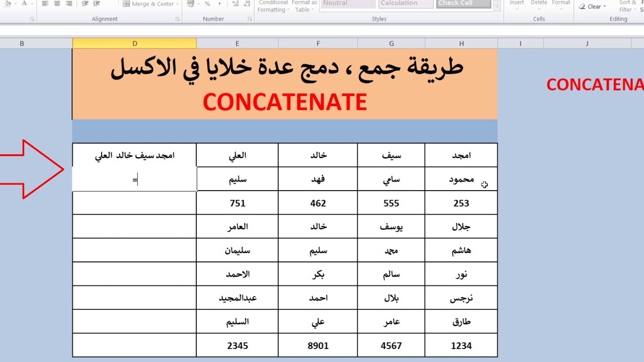
Task: Select the cell with value 2345
Action: pos(237,345)
